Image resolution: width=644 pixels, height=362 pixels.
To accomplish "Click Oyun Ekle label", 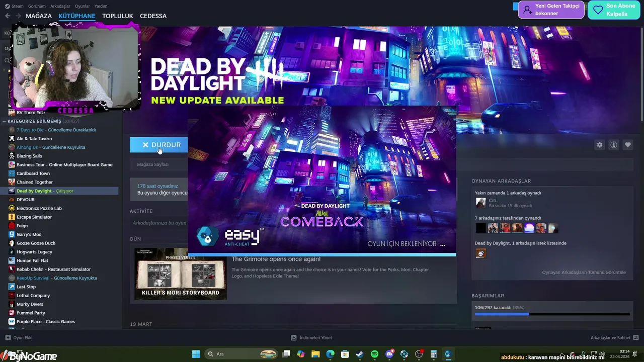I will pyautogui.click(x=23, y=338).
